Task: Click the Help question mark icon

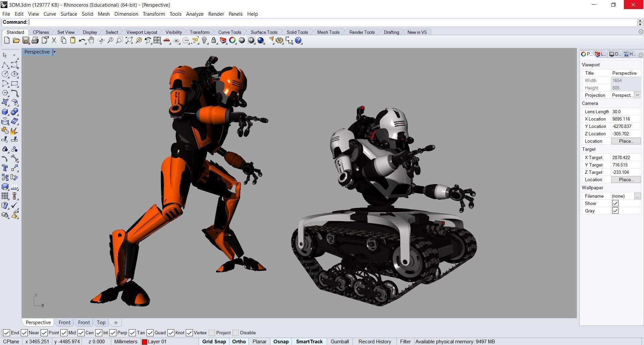Action: [x=298, y=41]
